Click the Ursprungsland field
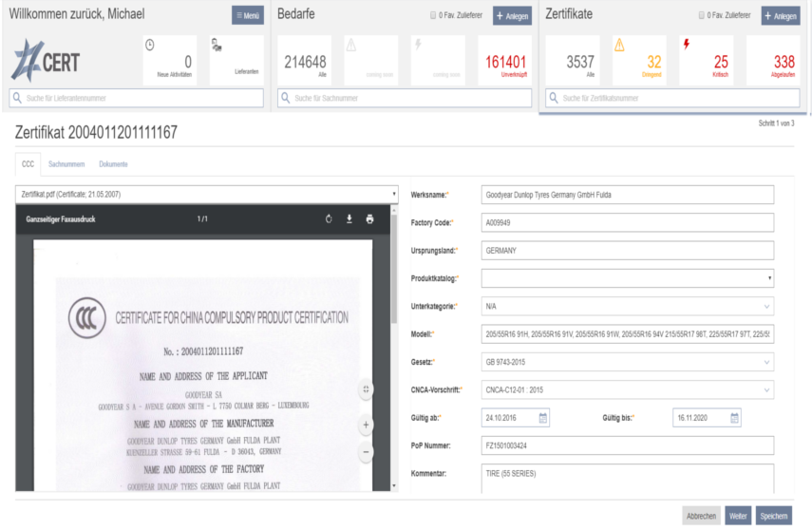This screenshot has width=812, height=530. (628, 251)
